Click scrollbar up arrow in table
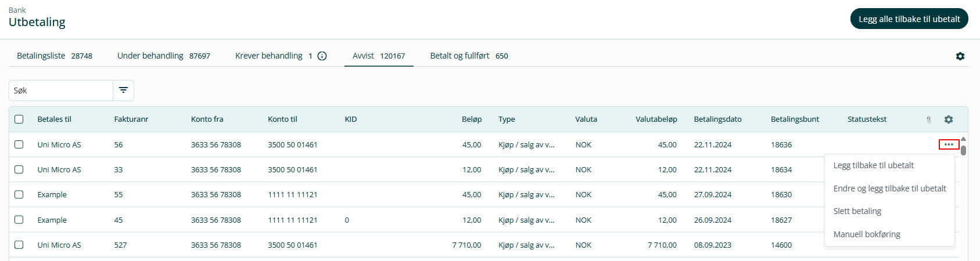Viewport: 980px width, 261px height. 963,139
